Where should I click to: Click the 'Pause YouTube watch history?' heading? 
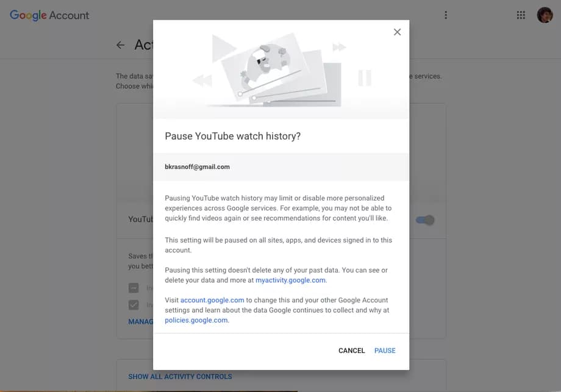(x=232, y=137)
